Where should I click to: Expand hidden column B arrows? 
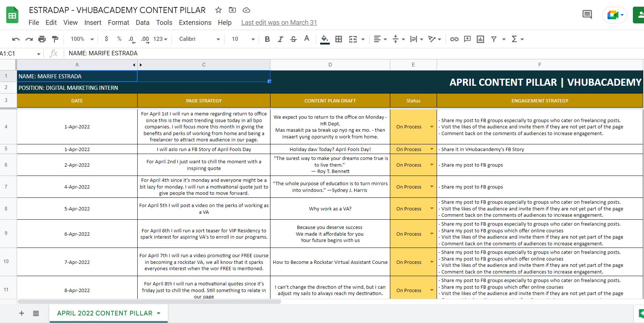click(x=137, y=65)
